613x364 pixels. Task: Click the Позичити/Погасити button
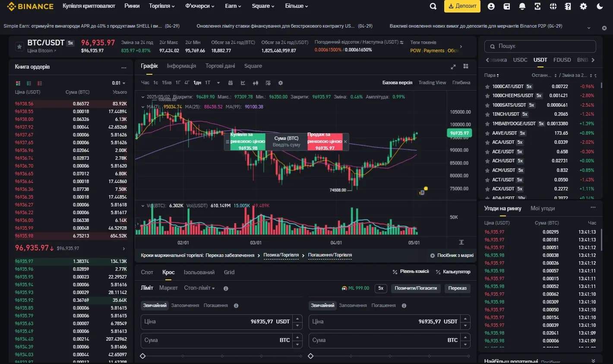(x=416, y=288)
